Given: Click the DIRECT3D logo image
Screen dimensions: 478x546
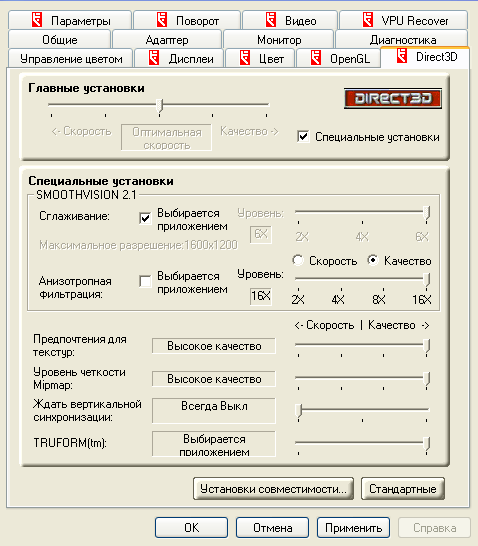Looking at the screenshot, I should click(393, 99).
